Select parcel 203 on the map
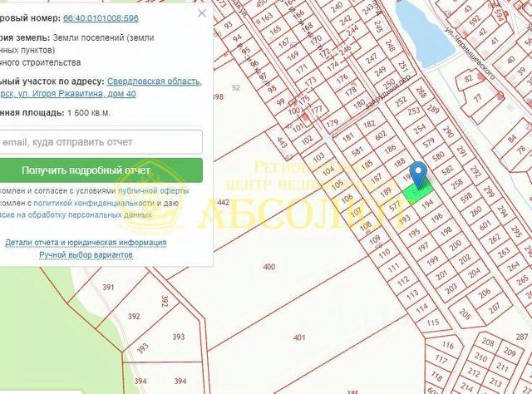This screenshot has height=394, width=532. [451, 288]
